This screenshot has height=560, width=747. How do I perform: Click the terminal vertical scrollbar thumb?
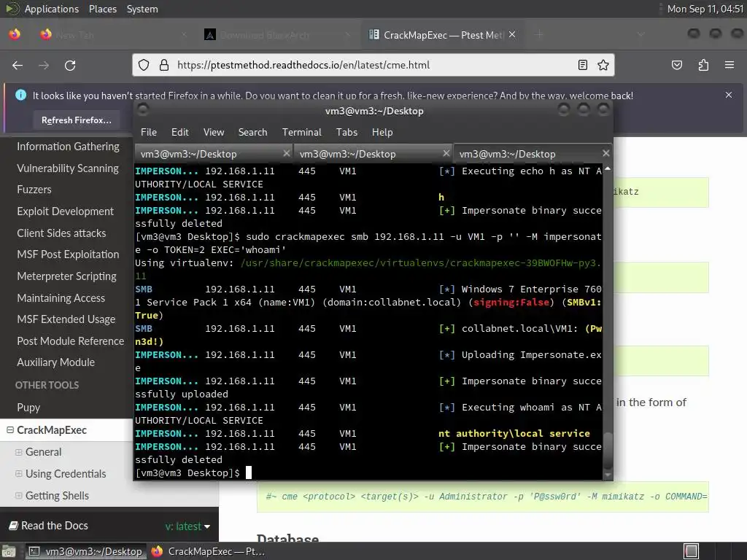[608, 451]
